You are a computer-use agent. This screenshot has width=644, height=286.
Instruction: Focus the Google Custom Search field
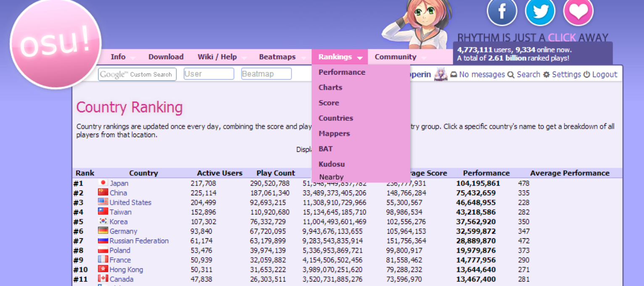[137, 74]
